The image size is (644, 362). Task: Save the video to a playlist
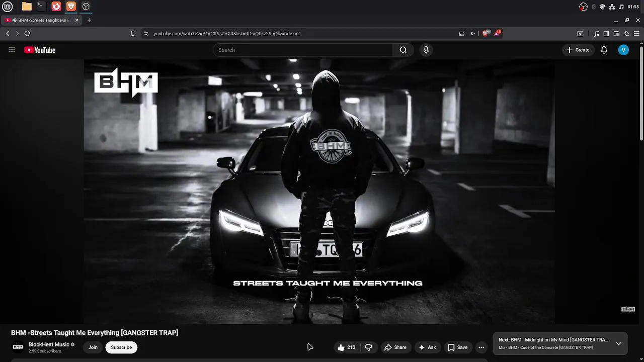[458, 347]
